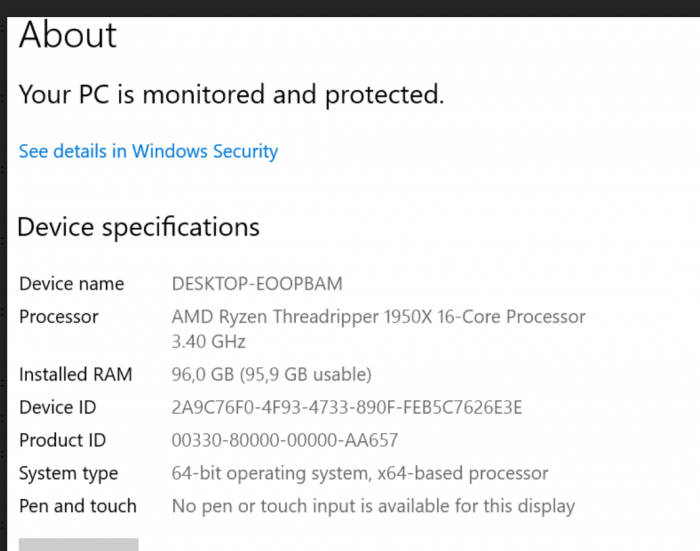Screen dimensions: 700x551
Task: Click the Processor label
Action: tap(58, 317)
